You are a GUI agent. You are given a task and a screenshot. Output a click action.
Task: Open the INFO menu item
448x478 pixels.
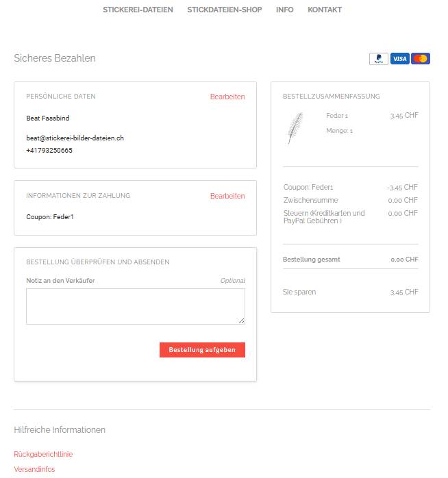(x=284, y=10)
